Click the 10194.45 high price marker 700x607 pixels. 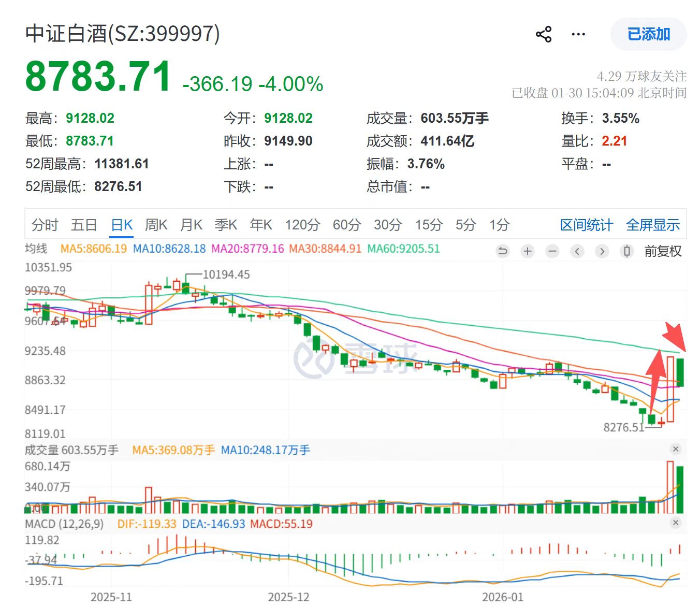click(226, 274)
